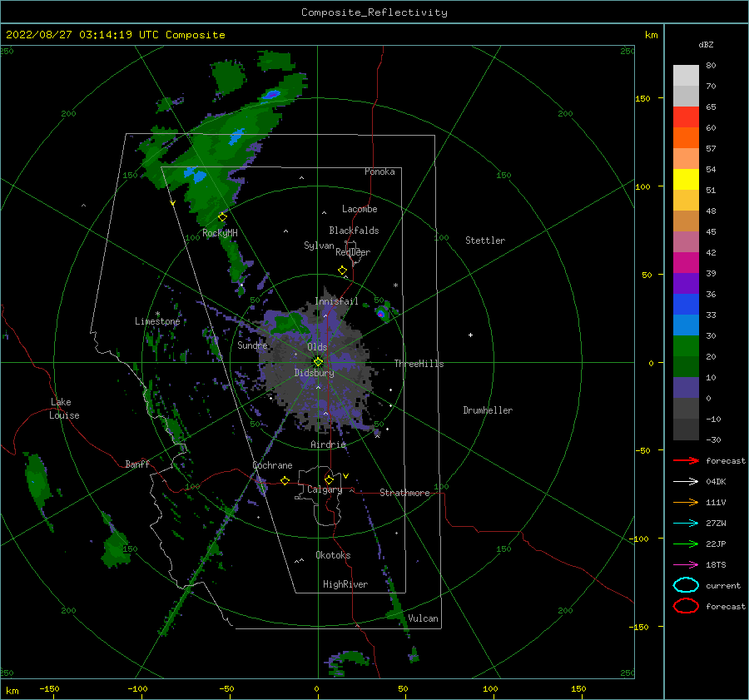Select the tan 48 dBZ swatch

tap(686, 221)
